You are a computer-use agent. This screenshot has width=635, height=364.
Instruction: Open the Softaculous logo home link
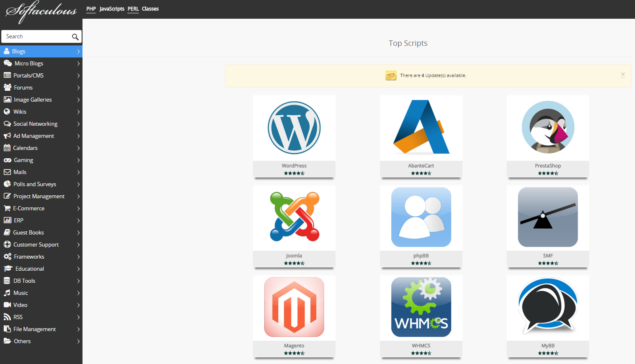point(41,12)
